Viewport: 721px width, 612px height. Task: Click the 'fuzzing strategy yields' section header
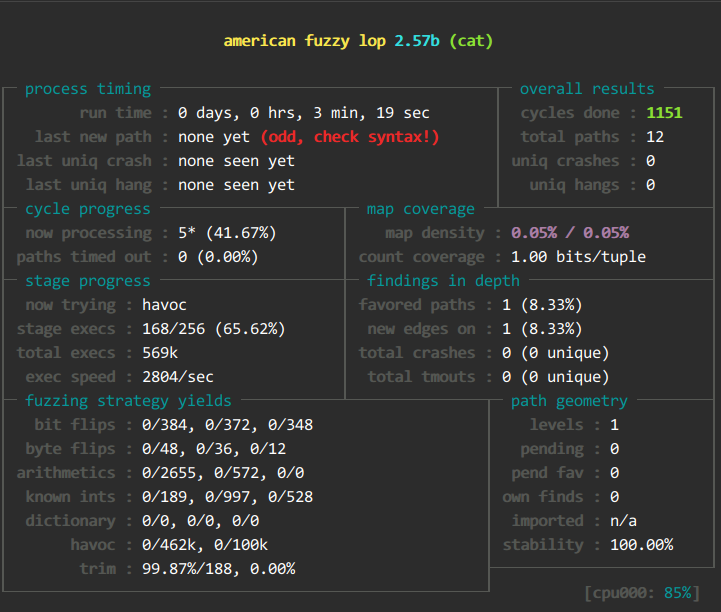pos(128,400)
